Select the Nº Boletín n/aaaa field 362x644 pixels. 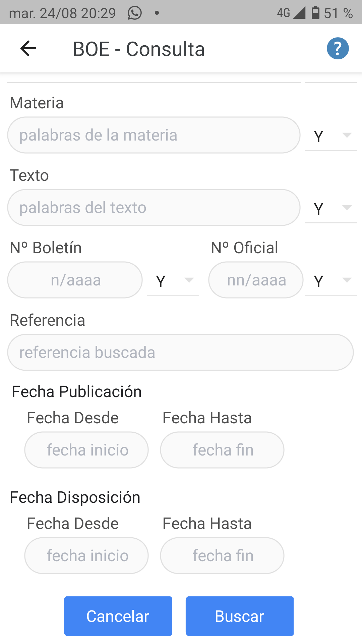point(75,280)
